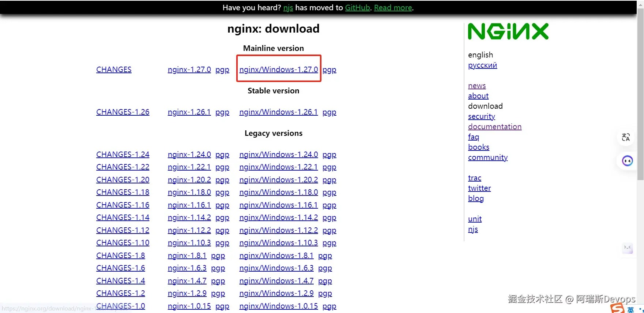Click Read more in the banner
The image size is (644, 313).
tap(393, 8)
